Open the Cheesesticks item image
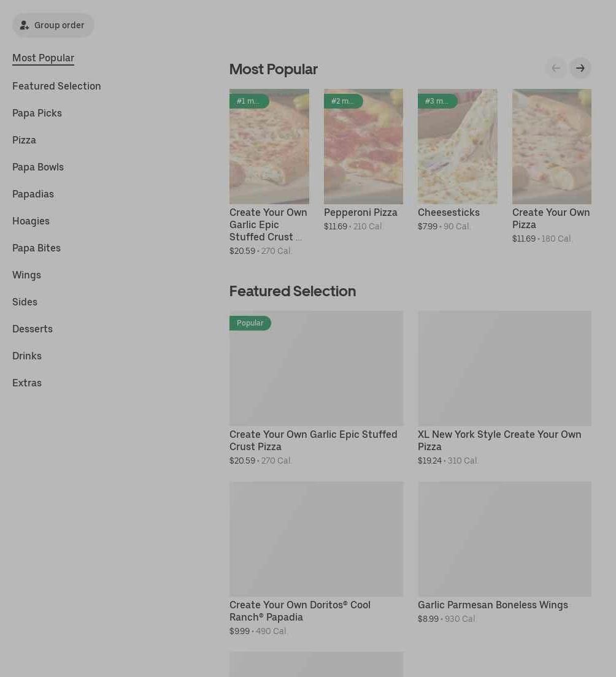 [457, 147]
